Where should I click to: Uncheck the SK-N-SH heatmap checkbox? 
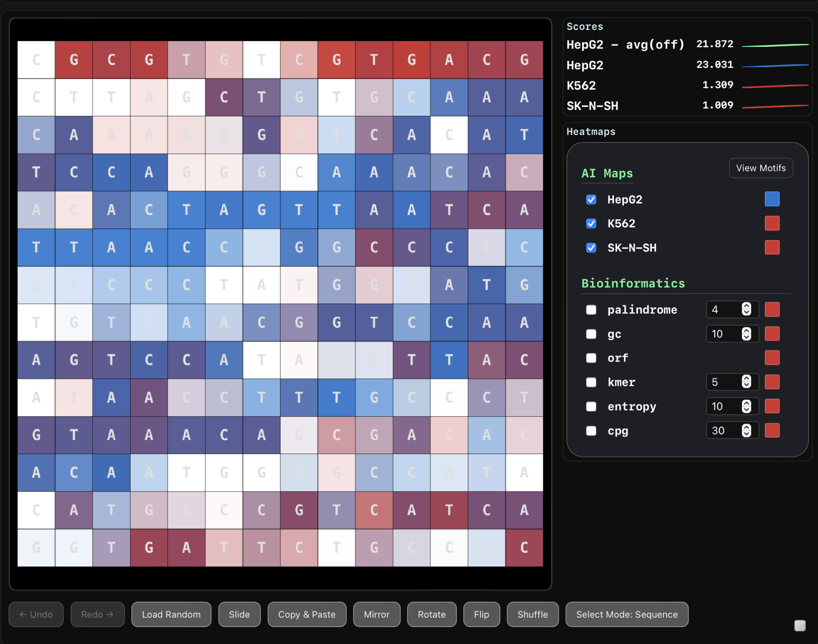point(591,248)
